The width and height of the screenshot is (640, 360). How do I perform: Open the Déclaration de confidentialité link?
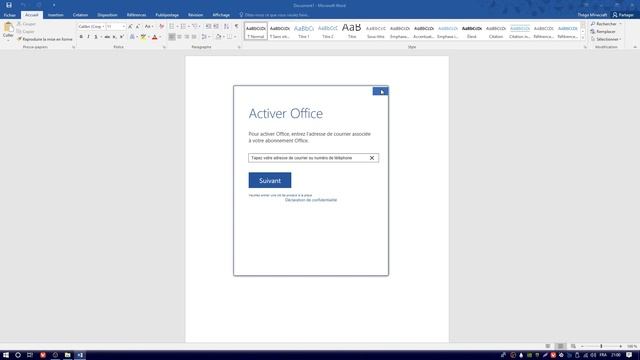click(311, 200)
